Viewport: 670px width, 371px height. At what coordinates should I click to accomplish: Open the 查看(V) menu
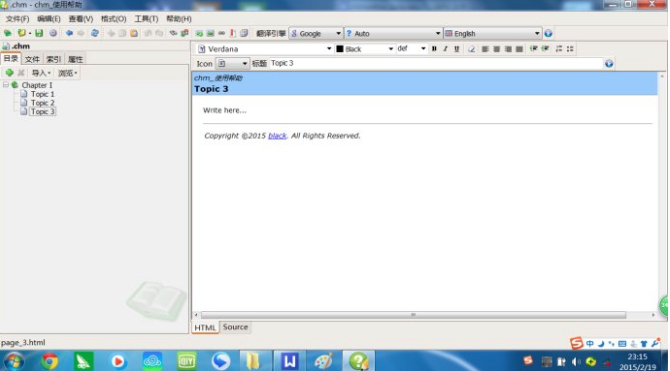click(81, 19)
